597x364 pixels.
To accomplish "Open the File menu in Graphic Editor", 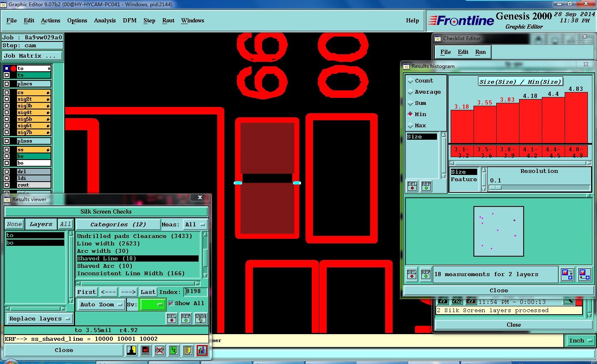I will point(12,20).
